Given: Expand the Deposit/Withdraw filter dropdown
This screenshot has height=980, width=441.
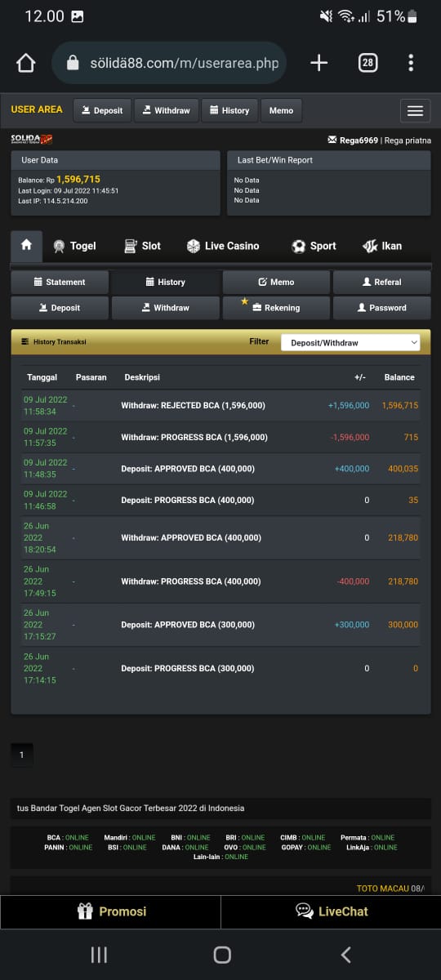Looking at the screenshot, I should coord(350,343).
